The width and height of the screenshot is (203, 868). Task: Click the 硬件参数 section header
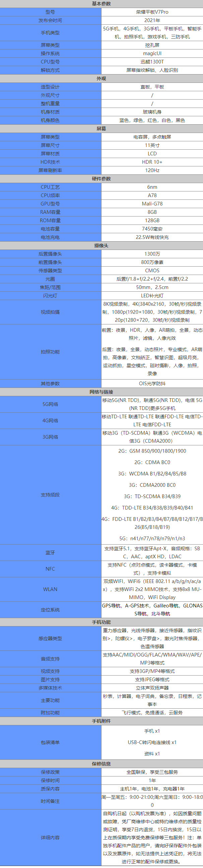point(101,179)
